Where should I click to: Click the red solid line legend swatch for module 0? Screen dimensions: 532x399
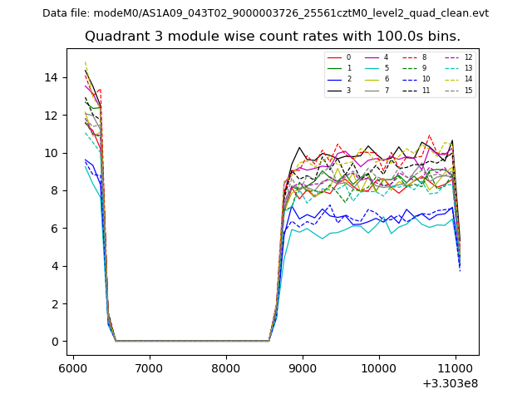point(334,57)
